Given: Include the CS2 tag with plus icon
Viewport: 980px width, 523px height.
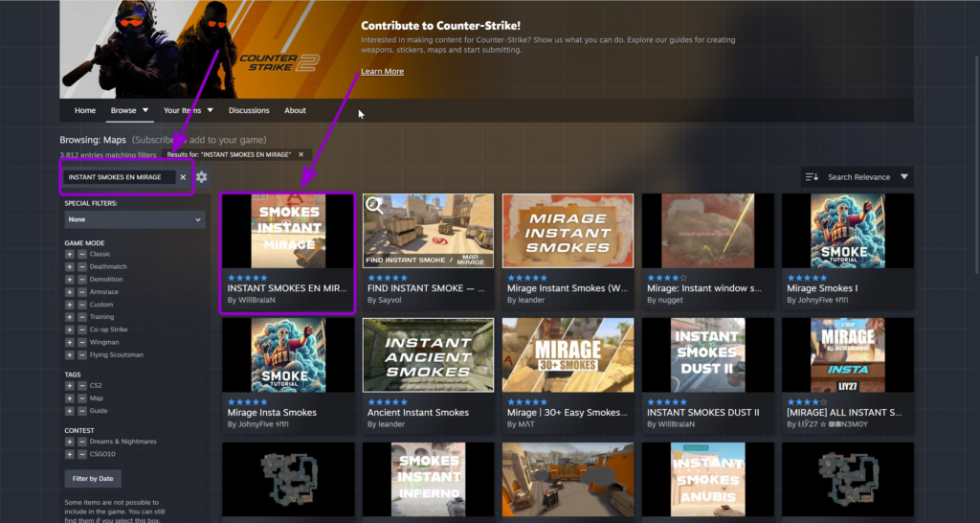Looking at the screenshot, I should tap(69, 385).
